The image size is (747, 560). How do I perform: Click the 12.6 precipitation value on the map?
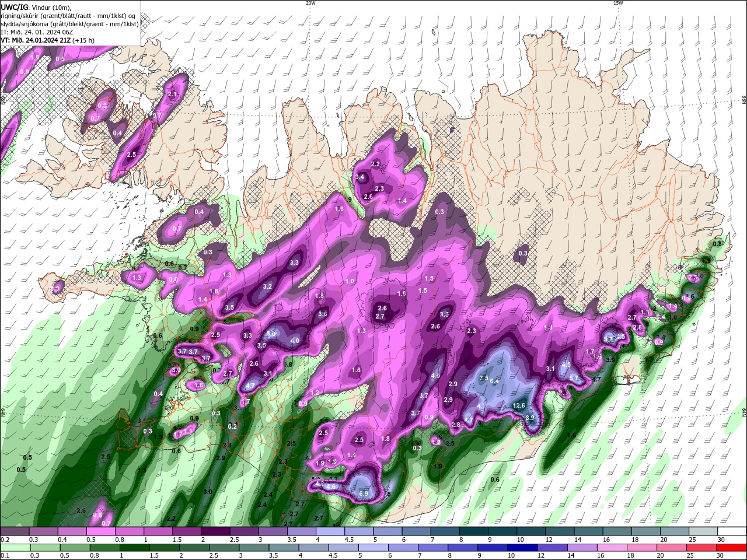tap(519, 406)
